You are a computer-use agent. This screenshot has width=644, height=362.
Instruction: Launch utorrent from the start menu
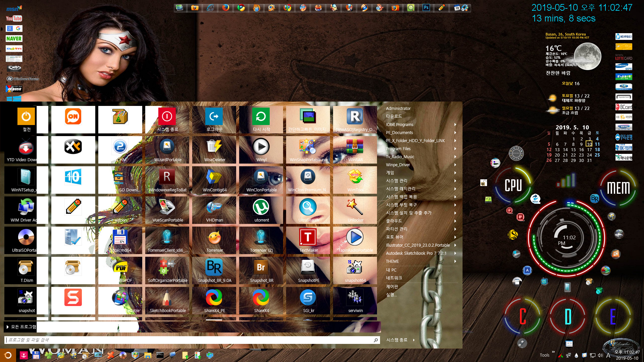click(x=261, y=210)
